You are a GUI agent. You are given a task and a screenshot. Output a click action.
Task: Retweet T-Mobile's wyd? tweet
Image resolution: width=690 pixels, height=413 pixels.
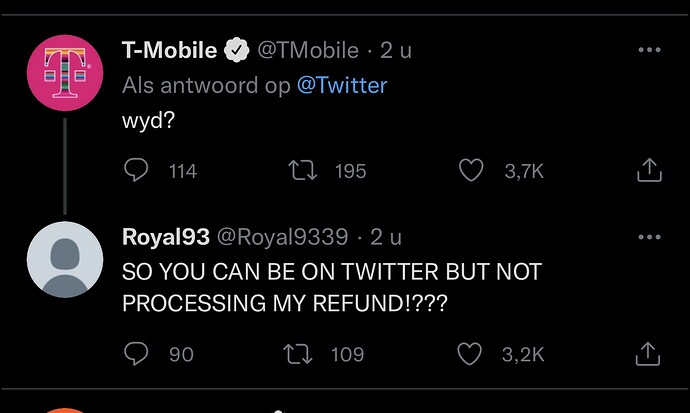[302, 170]
